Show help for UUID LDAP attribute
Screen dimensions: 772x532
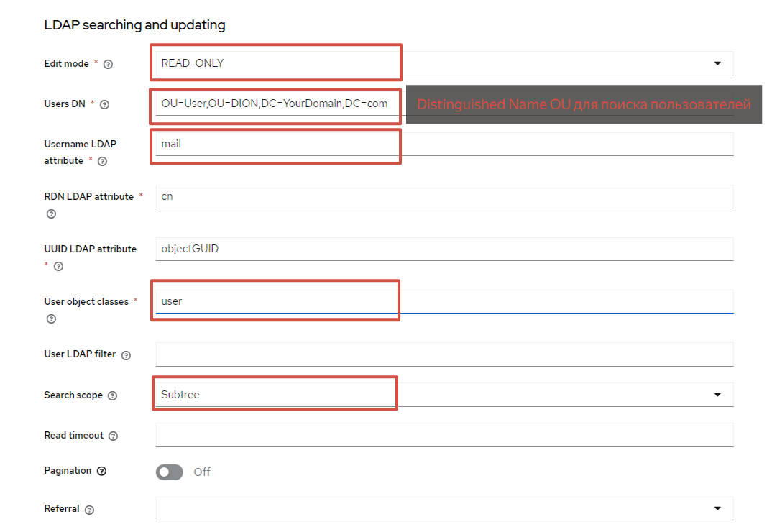(x=59, y=267)
